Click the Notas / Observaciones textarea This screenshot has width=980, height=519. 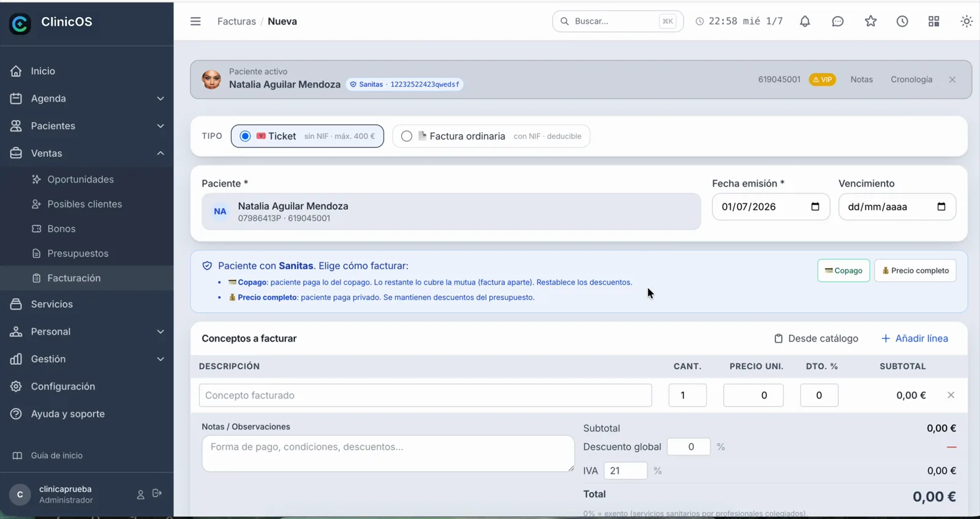click(388, 454)
